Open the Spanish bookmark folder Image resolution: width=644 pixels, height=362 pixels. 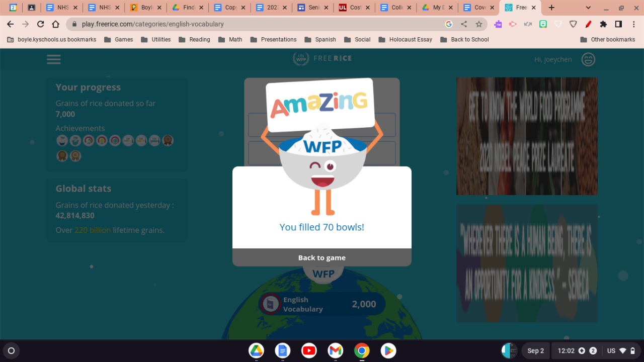320,39
